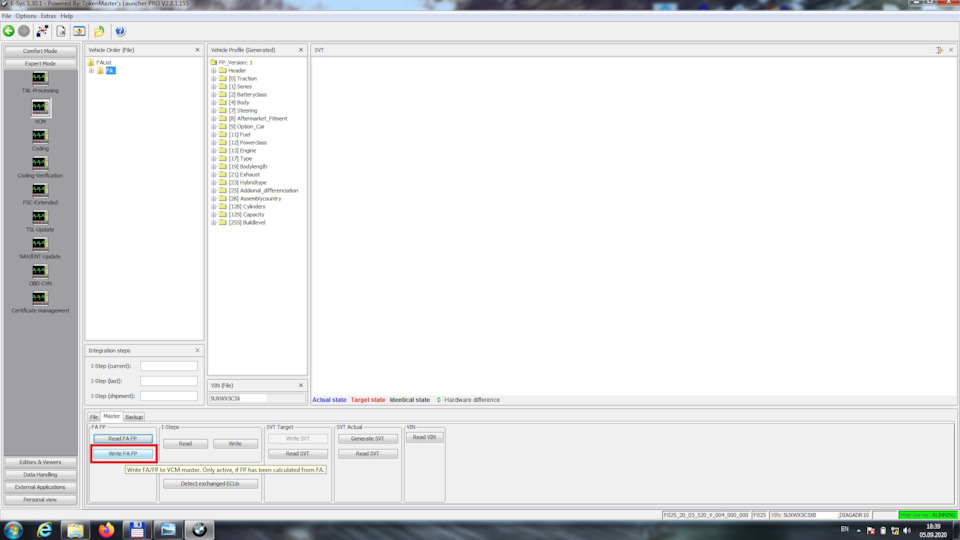
Task: Select the VCM module icon
Action: (40, 108)
